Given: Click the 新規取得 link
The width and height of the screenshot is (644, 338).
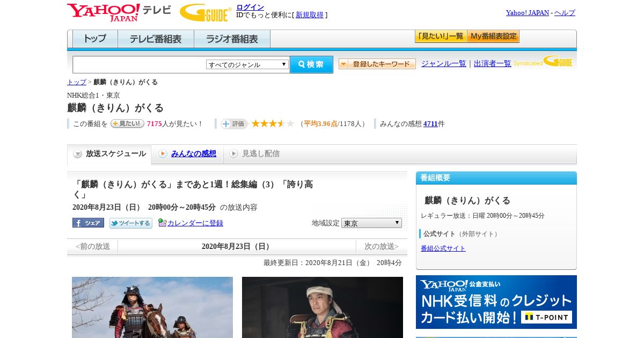Looking at the screenshot, I should [x=310, y=15].
